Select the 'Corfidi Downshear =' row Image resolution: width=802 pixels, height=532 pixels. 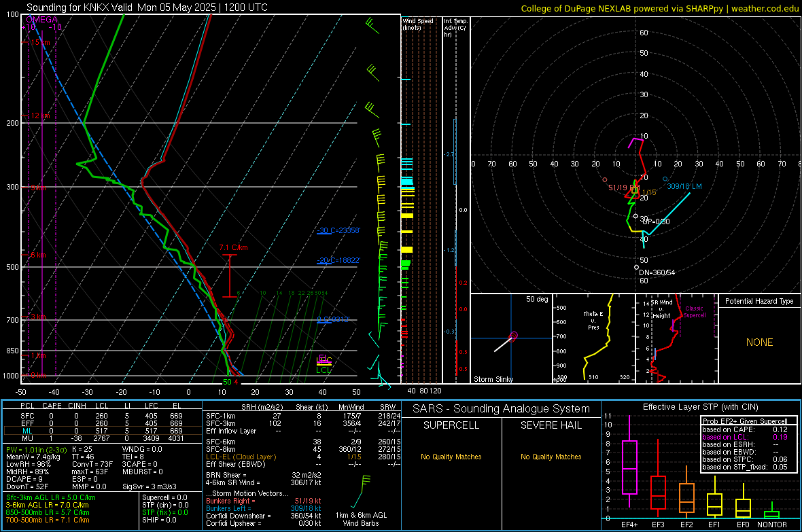pos(264,516)
